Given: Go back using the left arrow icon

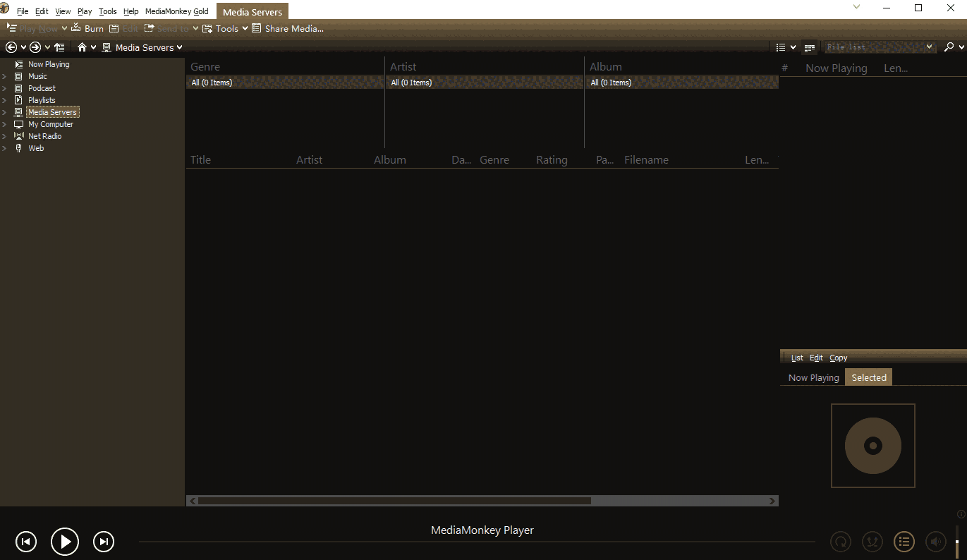Looking at the screenshot, I should 11,47.
